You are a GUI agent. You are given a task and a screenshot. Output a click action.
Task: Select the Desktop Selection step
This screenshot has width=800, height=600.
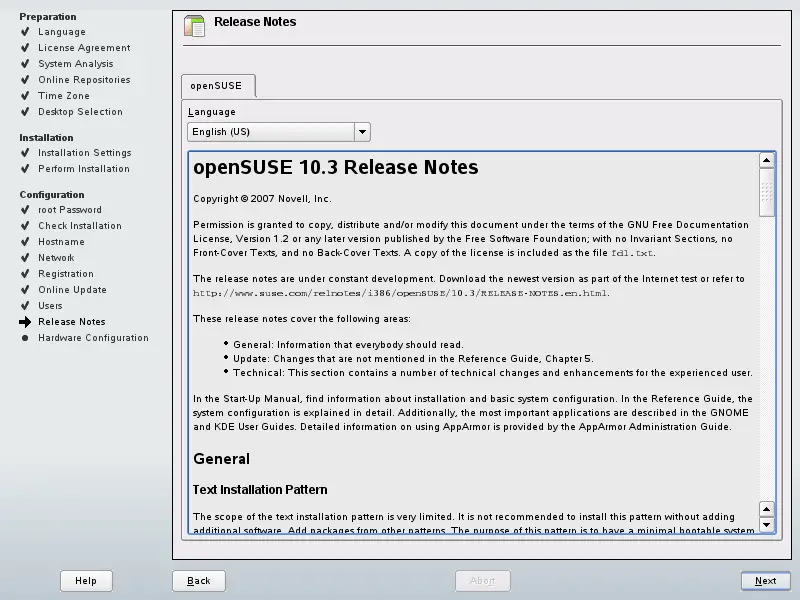click(80, 112)
